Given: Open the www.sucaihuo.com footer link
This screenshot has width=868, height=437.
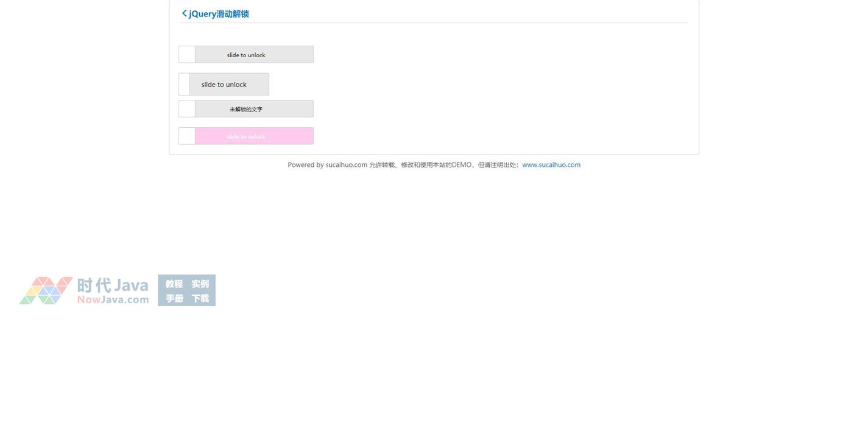Looking at the screenshot, I should tap(551, 165).
